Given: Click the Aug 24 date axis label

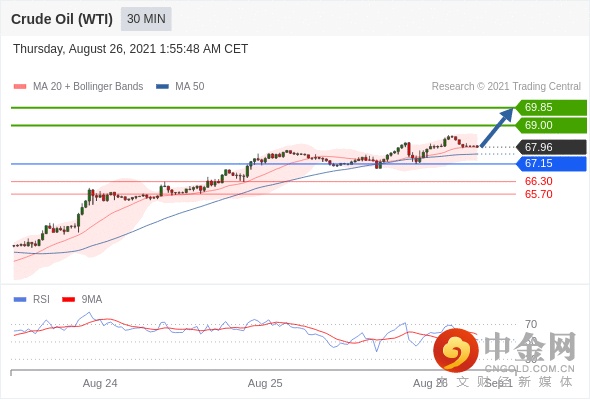Looking at the screenshot, I should 100,383.
